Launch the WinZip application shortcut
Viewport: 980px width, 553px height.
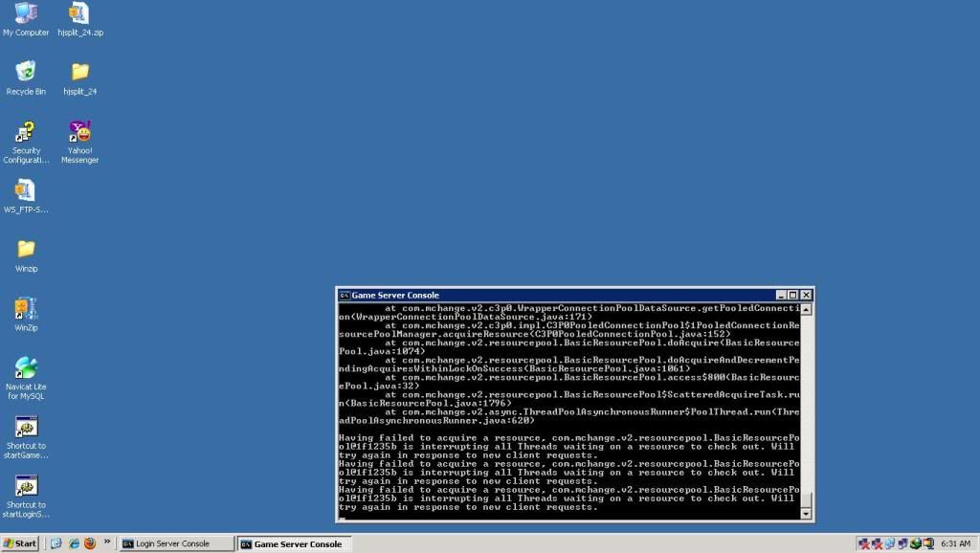[26, 309]
